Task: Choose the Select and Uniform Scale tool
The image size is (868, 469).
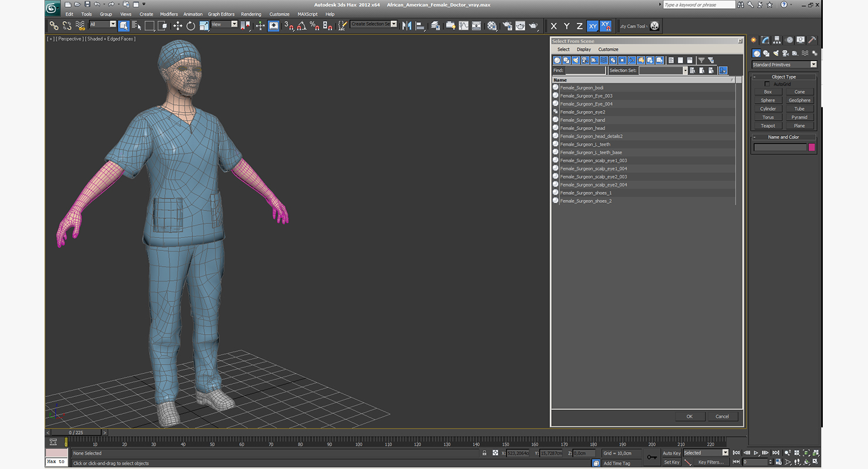Action: click(x=204, y=26)
